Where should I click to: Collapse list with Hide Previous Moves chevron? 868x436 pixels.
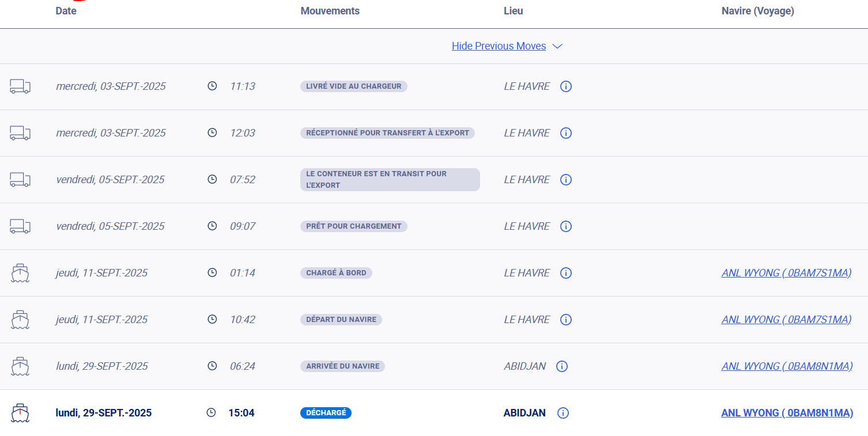point(557,47)
